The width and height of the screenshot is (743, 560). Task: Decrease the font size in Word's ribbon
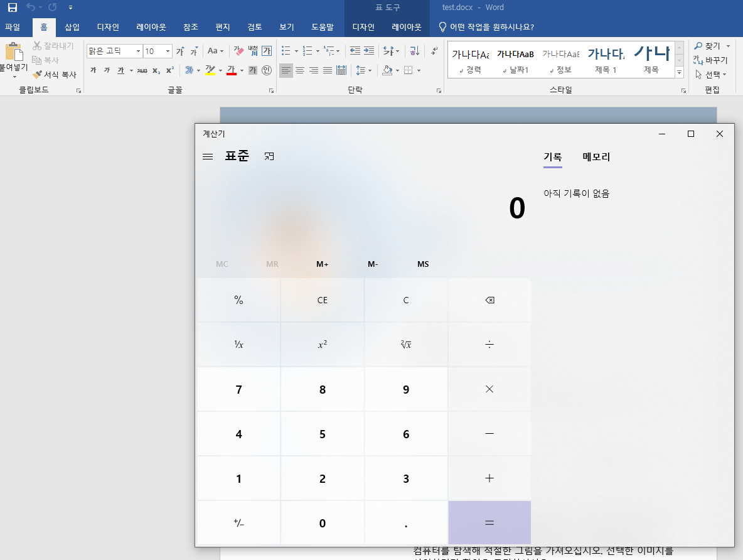click(x=194, y=51)
